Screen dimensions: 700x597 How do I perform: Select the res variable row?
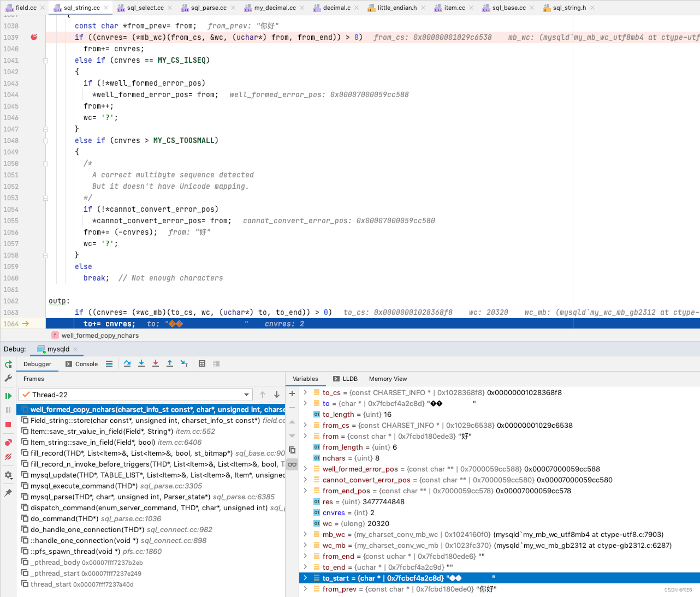tap(499, 502)
